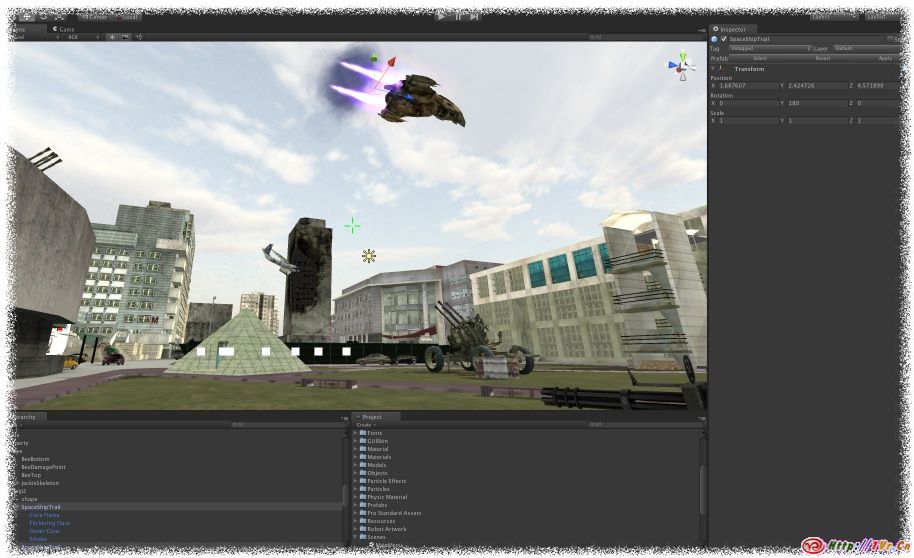This screenshot has width=914, height=558.
Task: Click the scene orientation gizmo
Action: click(x=683, y=67)
